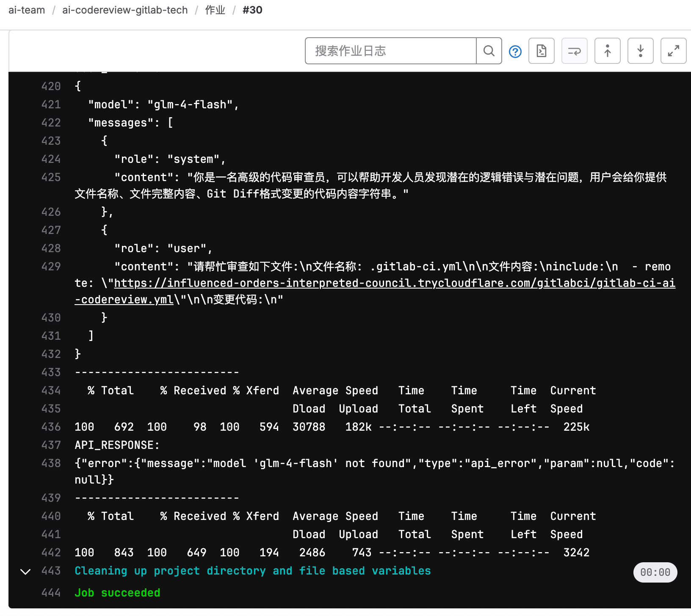Click 'Cleaning up project directory' section header

(253, 571)
